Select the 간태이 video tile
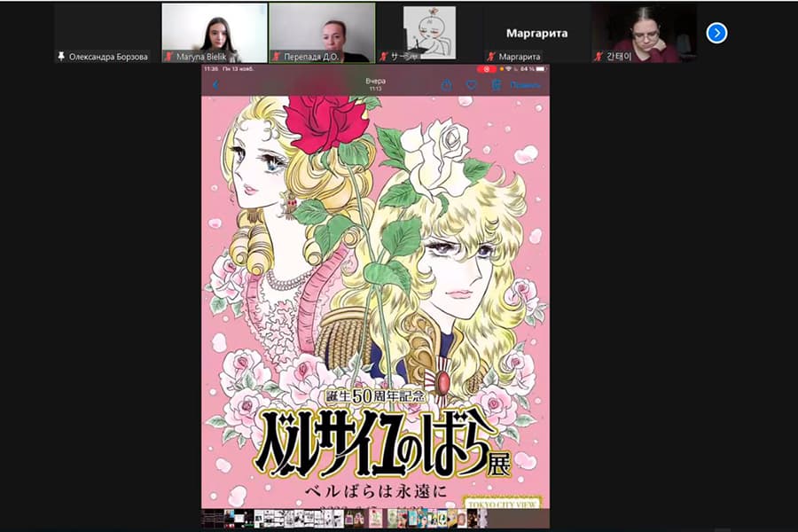The height and width of the screenshot is (532, 798). tap(644, 33)
